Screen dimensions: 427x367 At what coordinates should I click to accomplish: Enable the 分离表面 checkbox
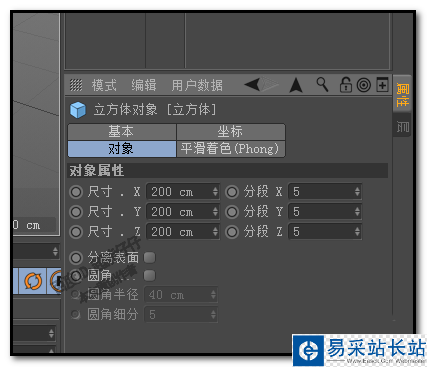[x=150, y=257]
